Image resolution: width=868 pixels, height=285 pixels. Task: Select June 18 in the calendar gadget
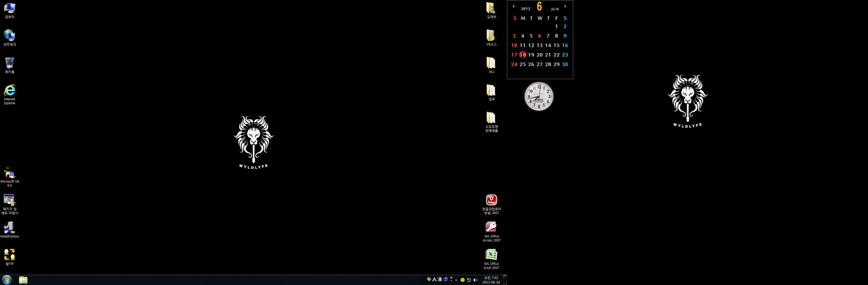click(522, 55)
